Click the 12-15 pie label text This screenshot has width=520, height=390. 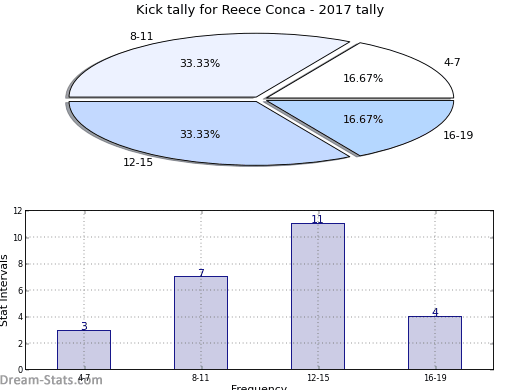pos(138,162)
